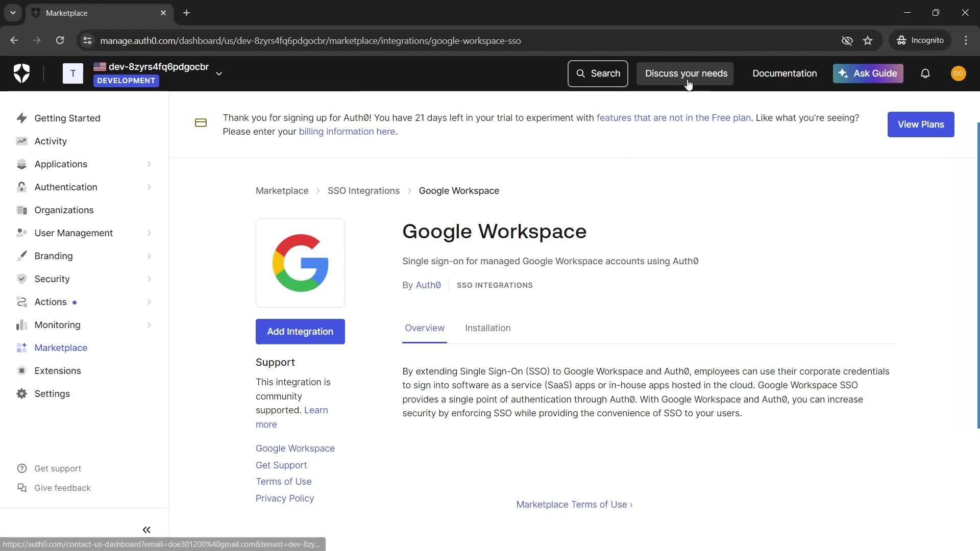Expand the Applications submenu chevron

tap(149, 164)
